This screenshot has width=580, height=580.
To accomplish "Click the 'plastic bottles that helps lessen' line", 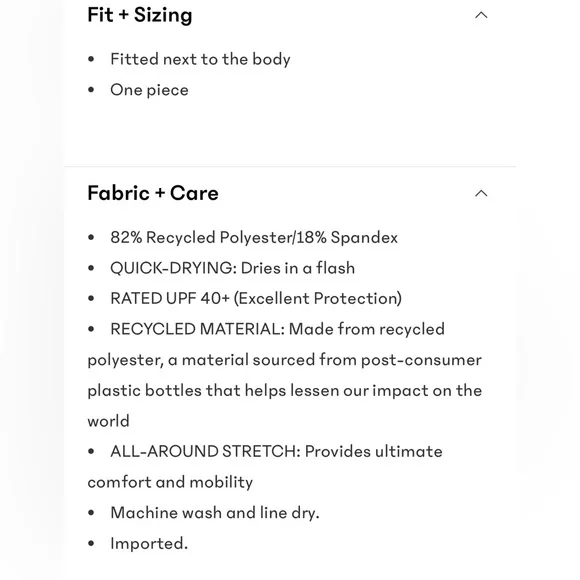I will pyautogui.click(x=285, y=391).
